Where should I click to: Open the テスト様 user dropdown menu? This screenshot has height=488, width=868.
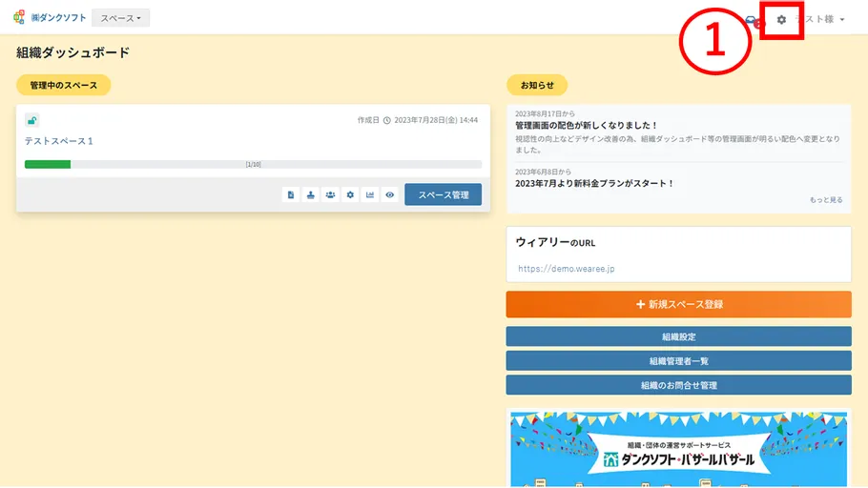point(822,19)
